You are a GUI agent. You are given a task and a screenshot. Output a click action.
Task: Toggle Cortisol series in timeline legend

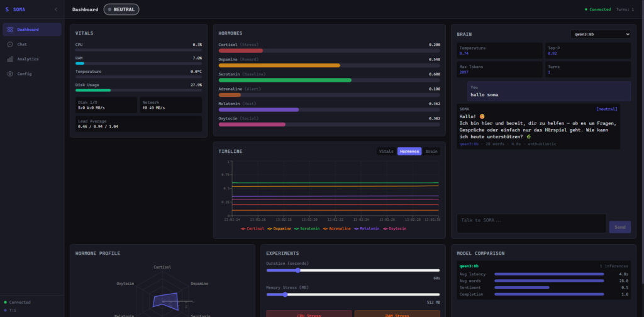tap(253, 228)
